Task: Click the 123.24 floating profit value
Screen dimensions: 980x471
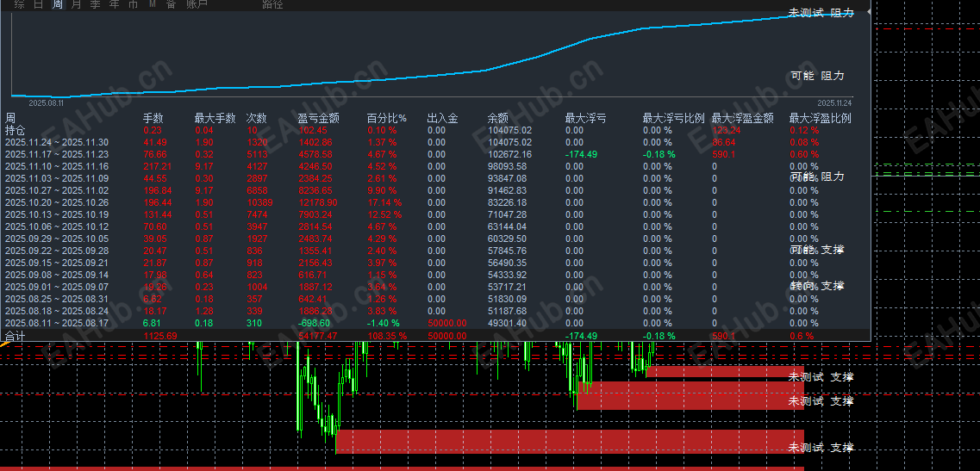Action: tap(727, 130)
